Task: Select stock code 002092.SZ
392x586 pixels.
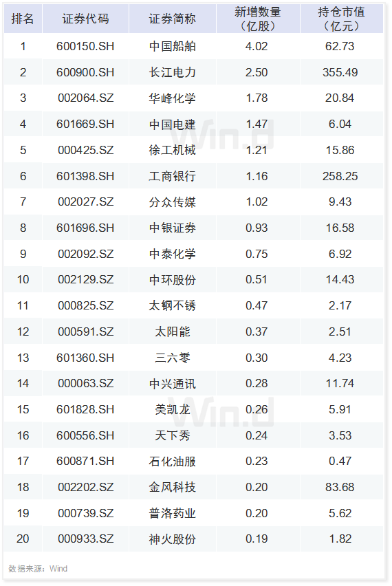Action: click(x=85, y=254)
